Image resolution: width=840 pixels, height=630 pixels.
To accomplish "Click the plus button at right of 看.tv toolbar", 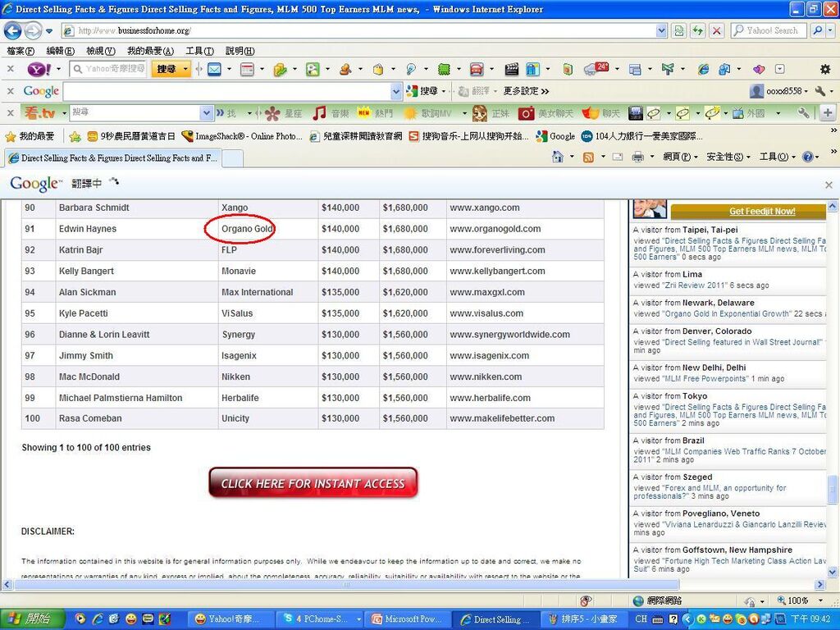I will 827,112.
